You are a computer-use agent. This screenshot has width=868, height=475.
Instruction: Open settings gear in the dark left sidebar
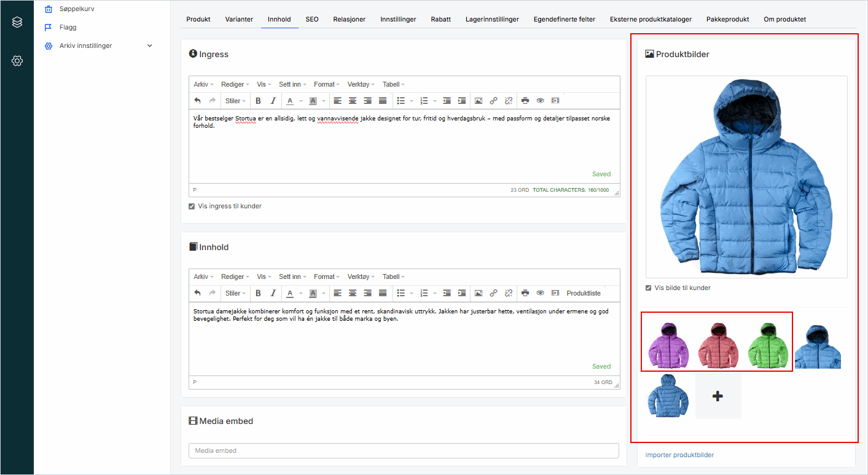17,61
